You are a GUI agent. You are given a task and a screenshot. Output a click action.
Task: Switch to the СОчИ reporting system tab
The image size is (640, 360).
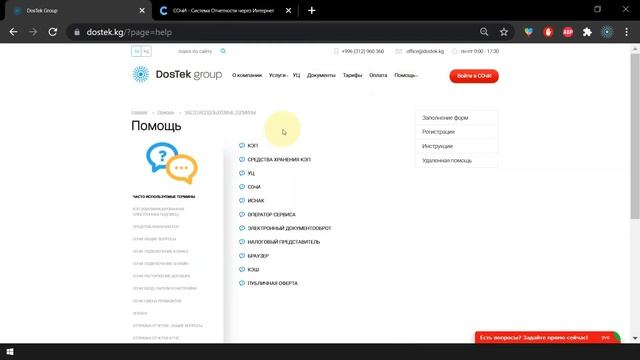click(x=224, y=11)
